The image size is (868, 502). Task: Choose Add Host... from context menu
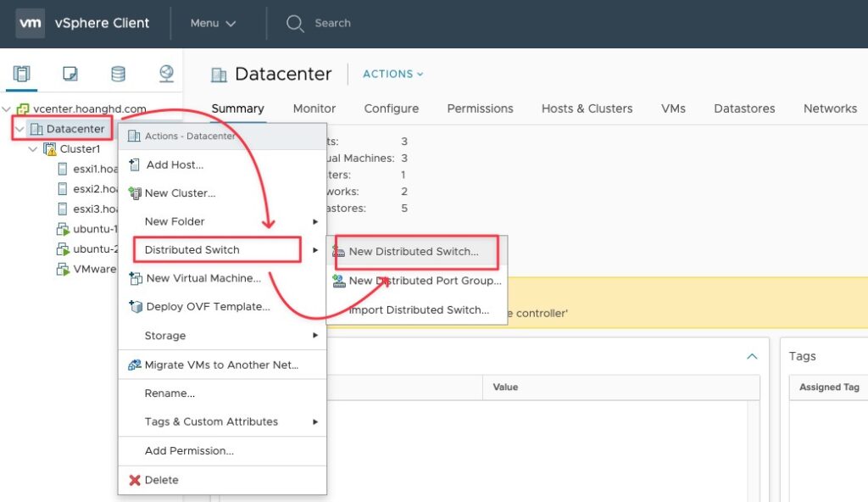(222, 165)
